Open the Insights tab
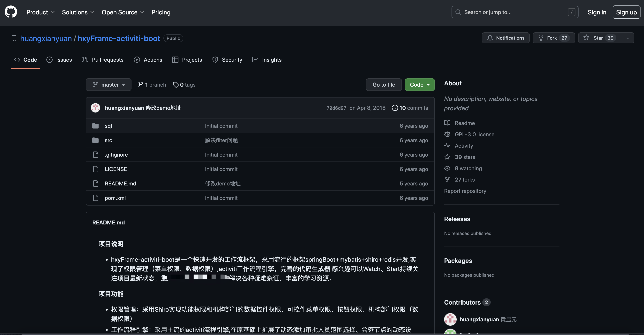 tap(267, 60)
